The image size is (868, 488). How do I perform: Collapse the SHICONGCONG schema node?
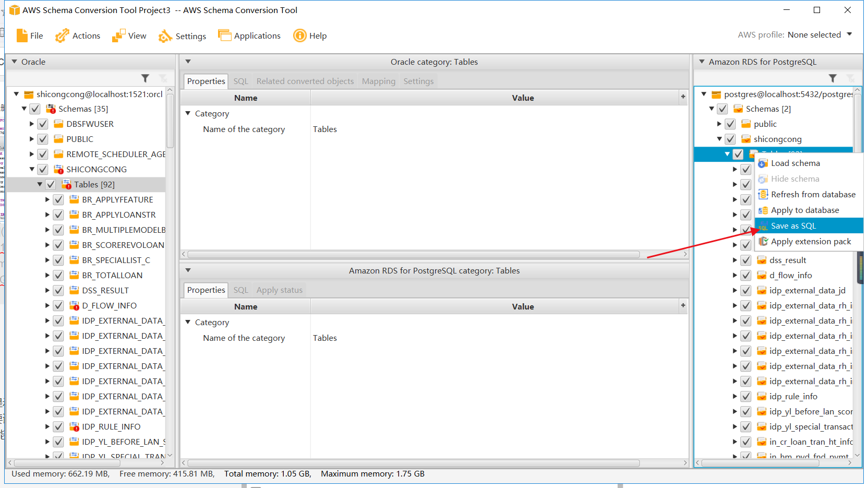coord(32,170)
